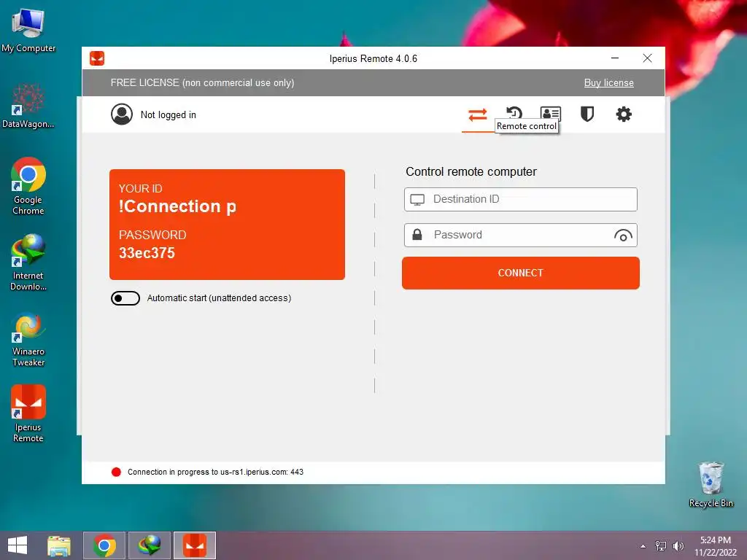Screen dimensions: 747x560
Task: Click the Password input field
Action: coord(520,236)
